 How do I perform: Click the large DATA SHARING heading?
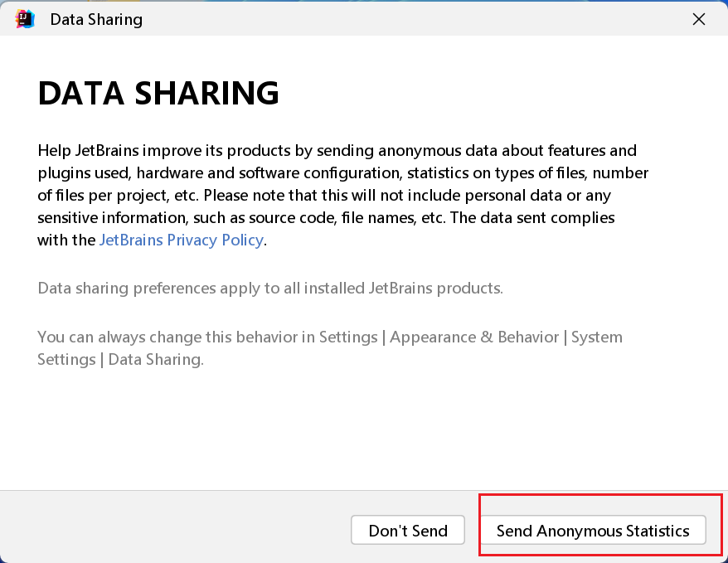(158, 94)
